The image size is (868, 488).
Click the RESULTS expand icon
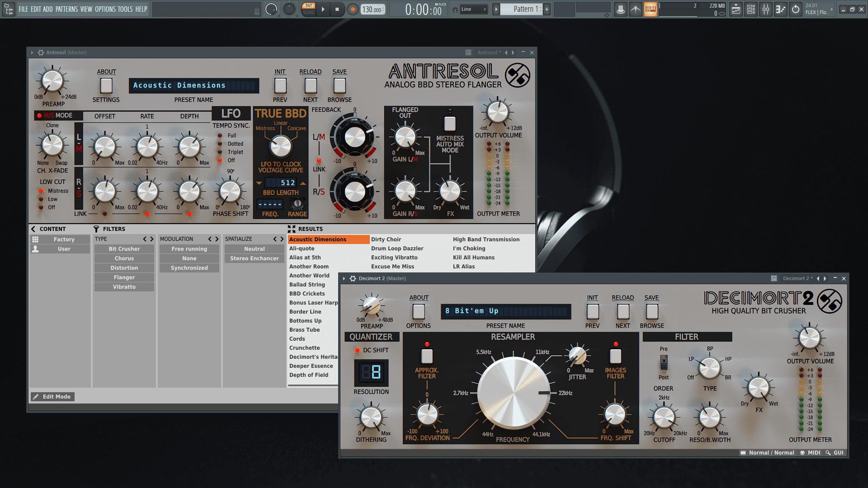point(292,229)
